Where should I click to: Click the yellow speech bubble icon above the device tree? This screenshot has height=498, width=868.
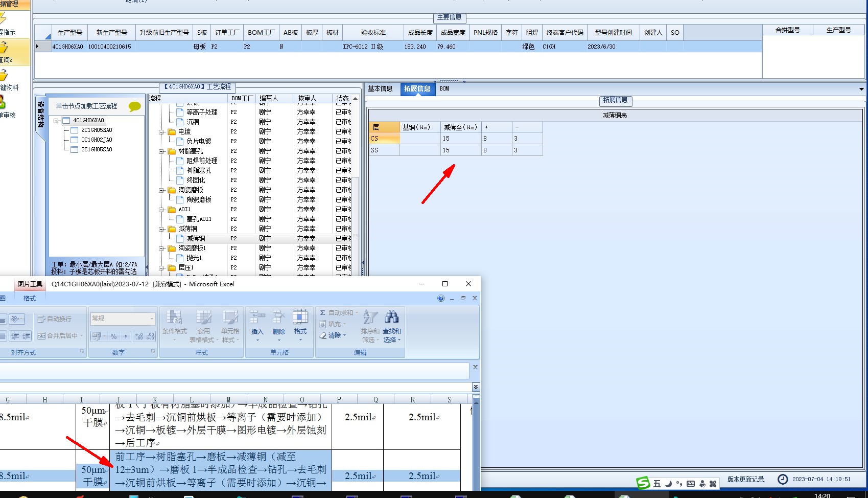point(134,106)
